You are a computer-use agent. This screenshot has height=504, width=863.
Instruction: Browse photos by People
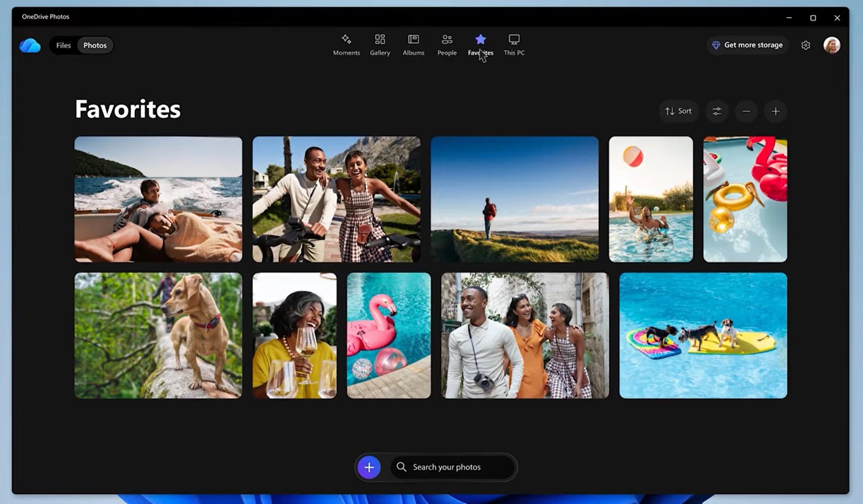click(x=447, y=45)
